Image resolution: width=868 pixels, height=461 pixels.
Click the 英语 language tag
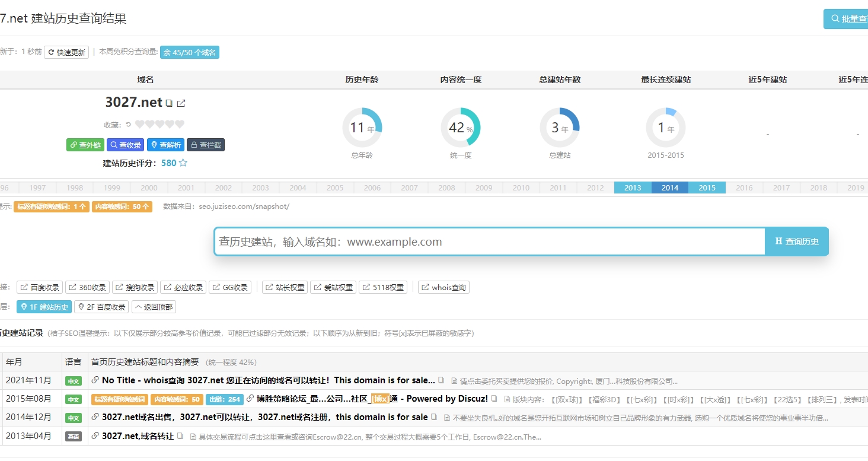coord(74,437)
